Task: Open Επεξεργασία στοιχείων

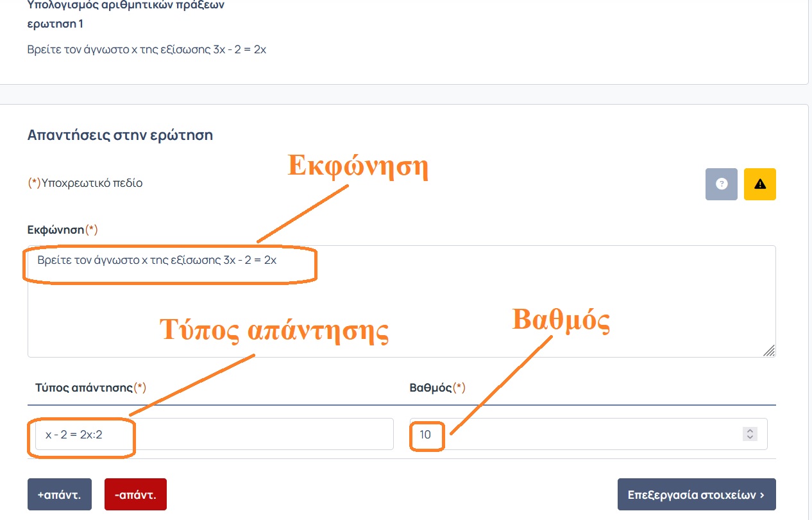Action: coord(696,494)
